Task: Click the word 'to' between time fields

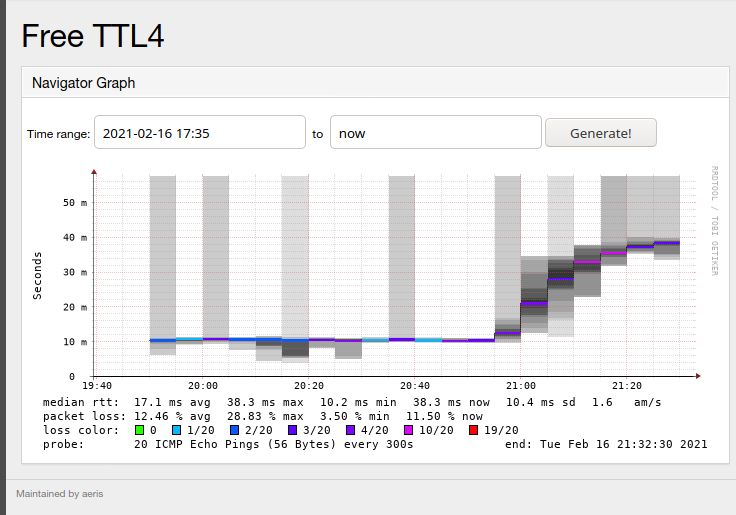Action: point(318,134)
